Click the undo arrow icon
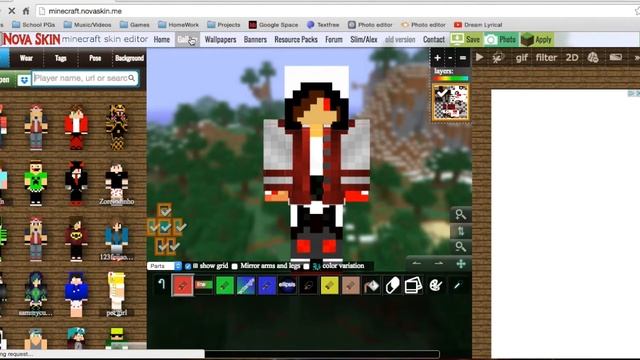640x360 pixels. click(162, 284)
